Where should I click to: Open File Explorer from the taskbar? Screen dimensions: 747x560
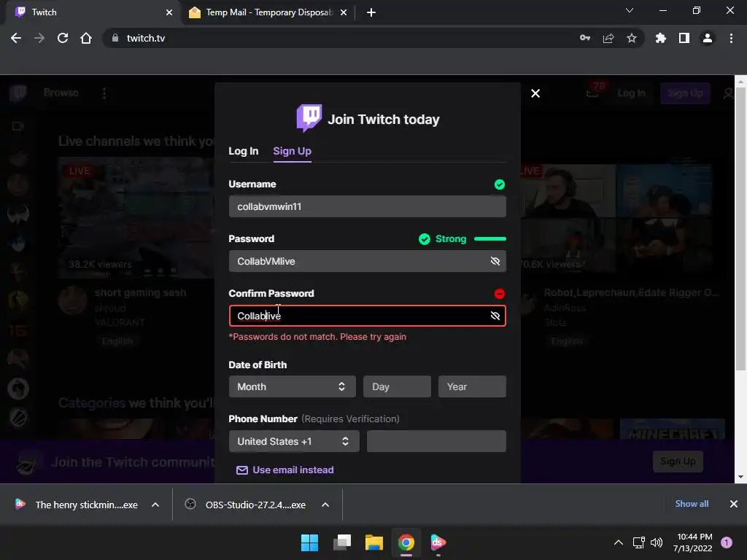pyautogui.click(x=374, y=542)
